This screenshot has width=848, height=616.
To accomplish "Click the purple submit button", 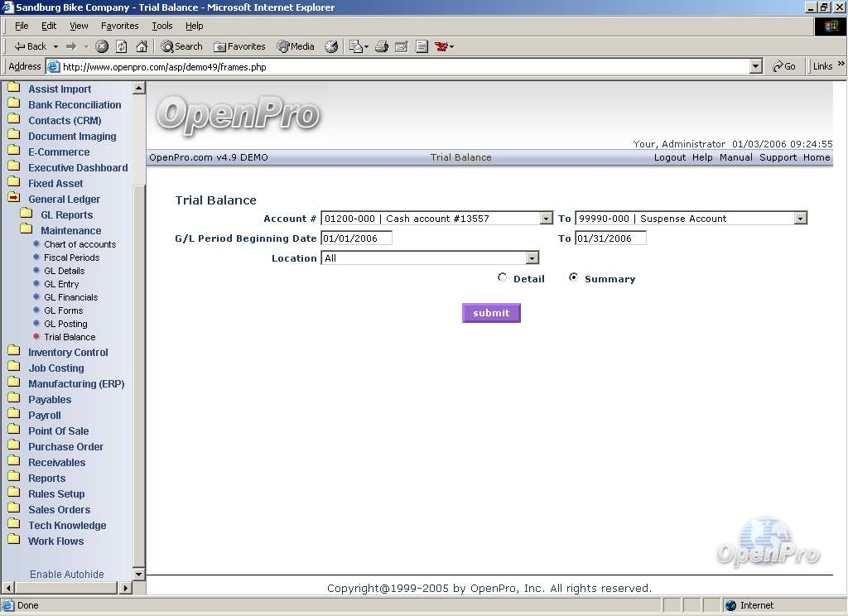I will [x=491, y=313].
